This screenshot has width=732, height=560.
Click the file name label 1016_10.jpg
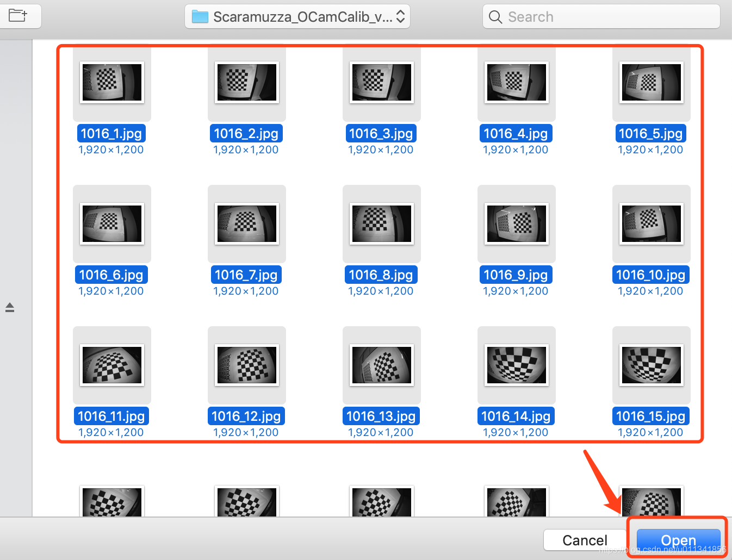pos(650,275)
